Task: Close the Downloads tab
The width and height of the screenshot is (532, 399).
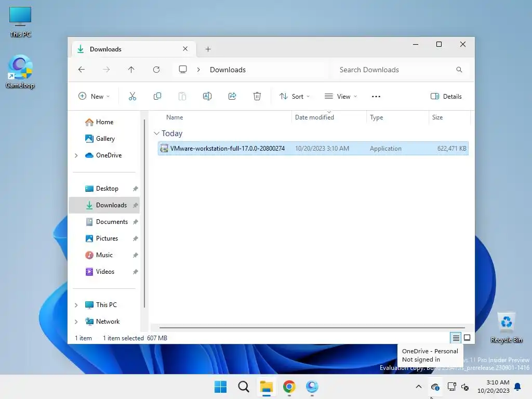Action: pos(185,49)
